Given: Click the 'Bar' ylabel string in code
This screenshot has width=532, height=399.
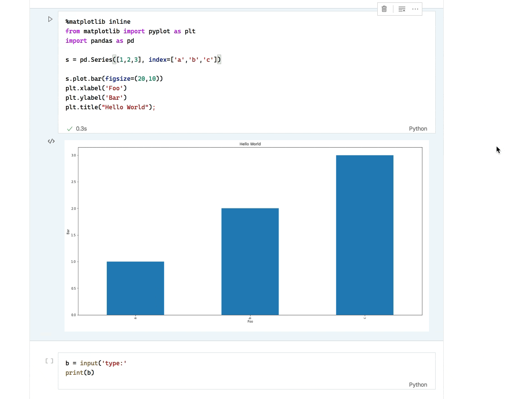Looking at the screenshot, I should click(x=114, y=97).
